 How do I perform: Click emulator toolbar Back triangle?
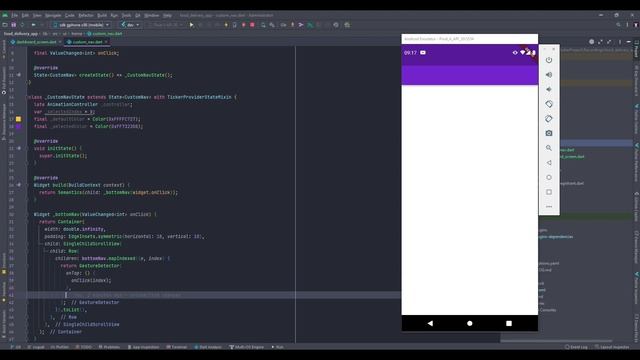click(549, 163)
